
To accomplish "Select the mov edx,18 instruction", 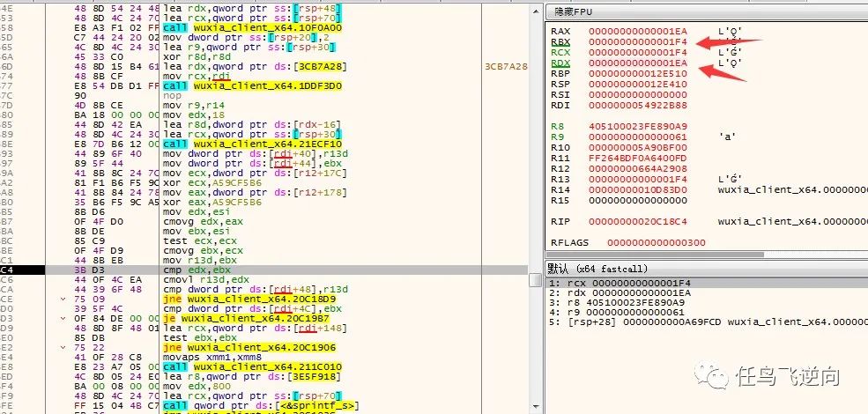I will tap(194, 115).
